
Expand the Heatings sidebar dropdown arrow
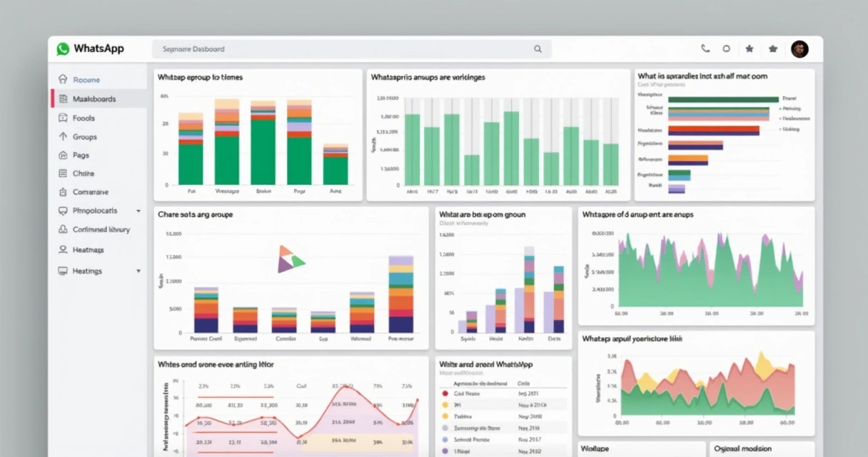tap(138, 271)
